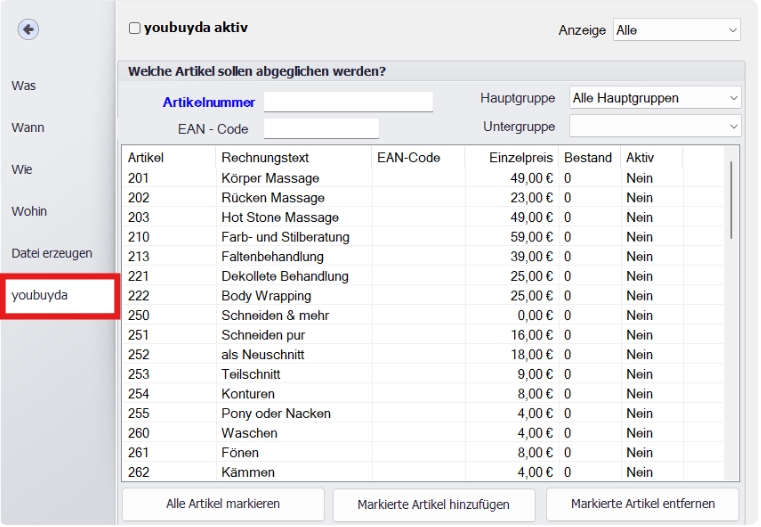Open the Hauptgruppe dropdown
Viewport: 761px width, 527px height.
pos(655,98)
